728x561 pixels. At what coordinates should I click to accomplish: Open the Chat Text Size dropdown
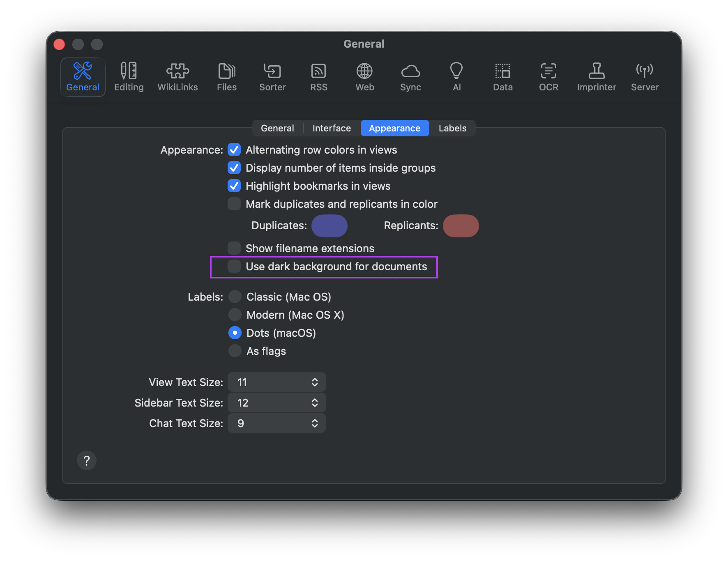tap(277, 423)
